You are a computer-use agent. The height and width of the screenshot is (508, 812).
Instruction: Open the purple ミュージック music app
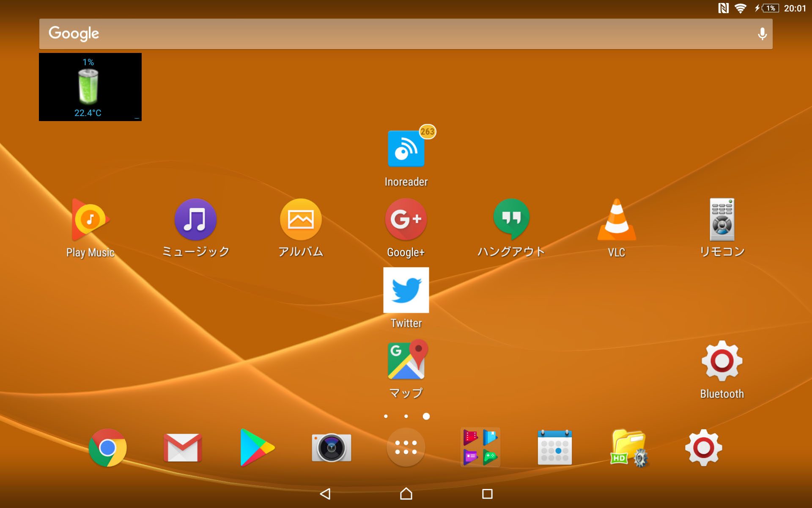tap(195, 219)
